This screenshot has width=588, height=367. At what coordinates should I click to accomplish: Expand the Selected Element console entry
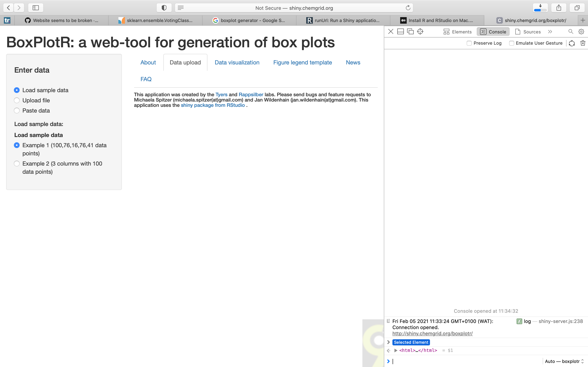pyautogui.click(x=389, y=342)
